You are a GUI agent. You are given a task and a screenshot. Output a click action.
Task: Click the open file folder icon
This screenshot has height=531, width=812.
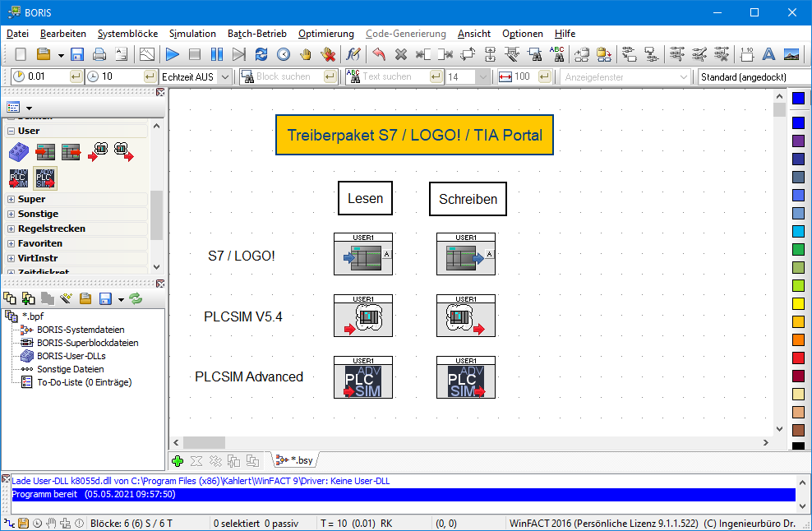click(x=44, y=54)
